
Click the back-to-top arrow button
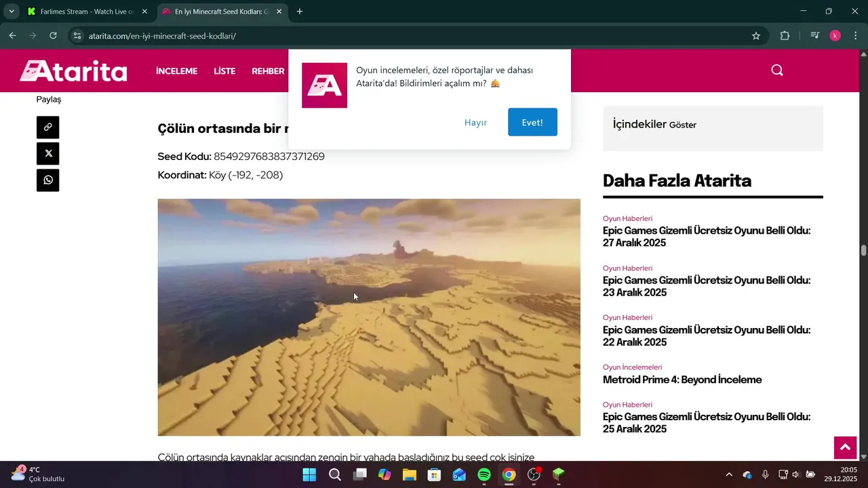pos(845,447)
